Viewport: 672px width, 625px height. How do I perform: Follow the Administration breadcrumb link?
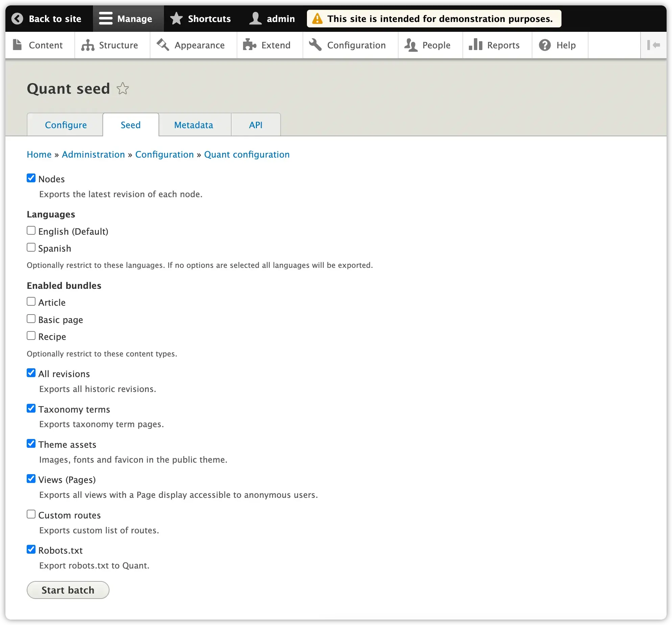93,154
